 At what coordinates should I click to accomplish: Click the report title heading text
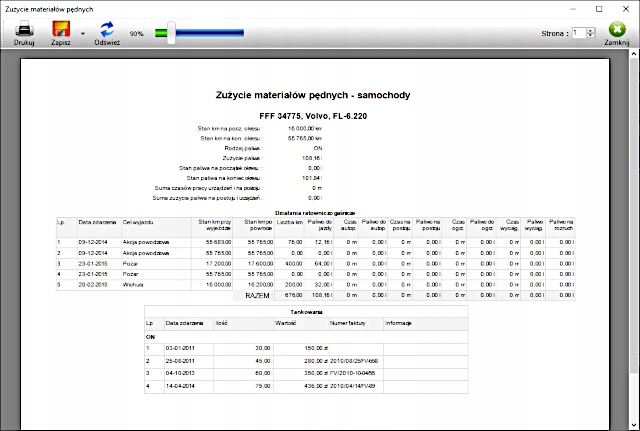pyautogui.click(x=313, y=96)
